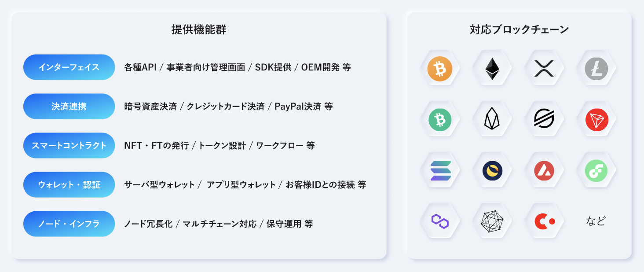Open the ノード・インフラ pill button
The image size is (644, 272).
coord(69,224)
